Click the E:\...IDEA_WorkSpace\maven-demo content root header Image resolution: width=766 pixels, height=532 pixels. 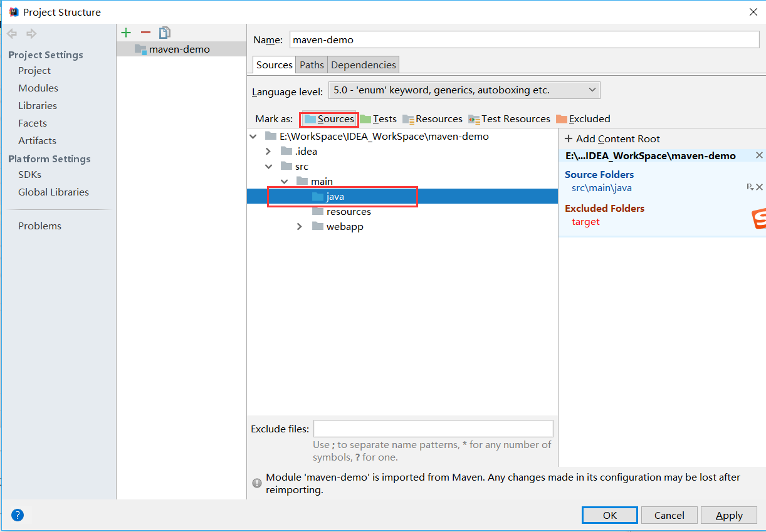pos(651,156)
